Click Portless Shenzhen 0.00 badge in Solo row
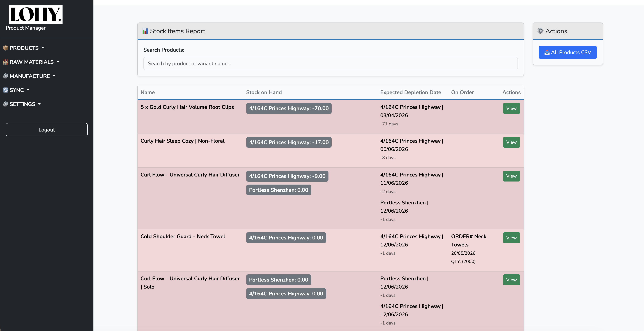The image size is (644, 331). point(279,280)
